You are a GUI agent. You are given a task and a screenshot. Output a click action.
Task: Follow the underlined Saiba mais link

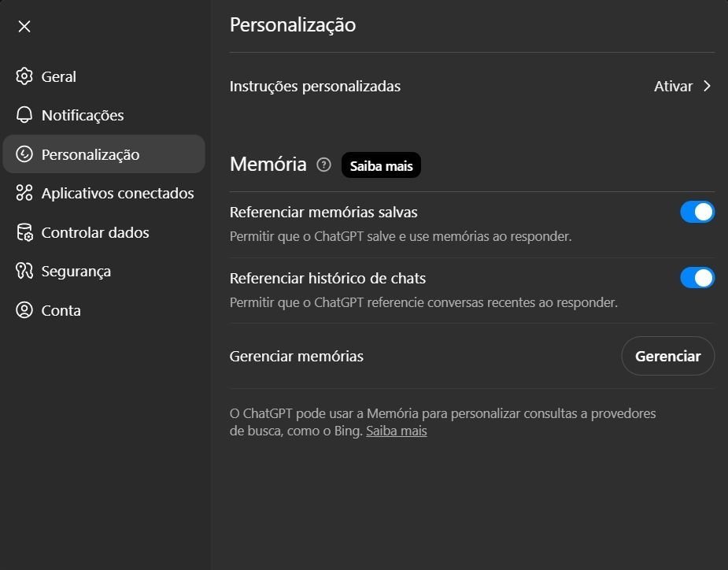[396, 431]
